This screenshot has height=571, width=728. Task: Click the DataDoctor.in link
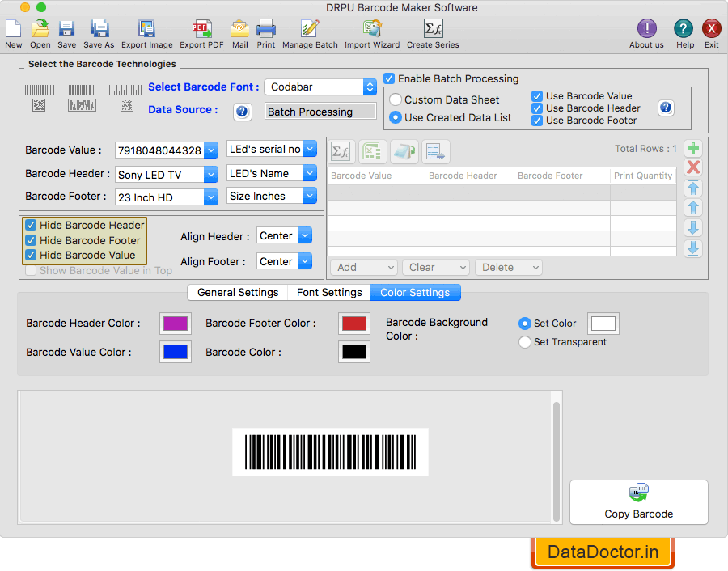[x=603, y=552]
